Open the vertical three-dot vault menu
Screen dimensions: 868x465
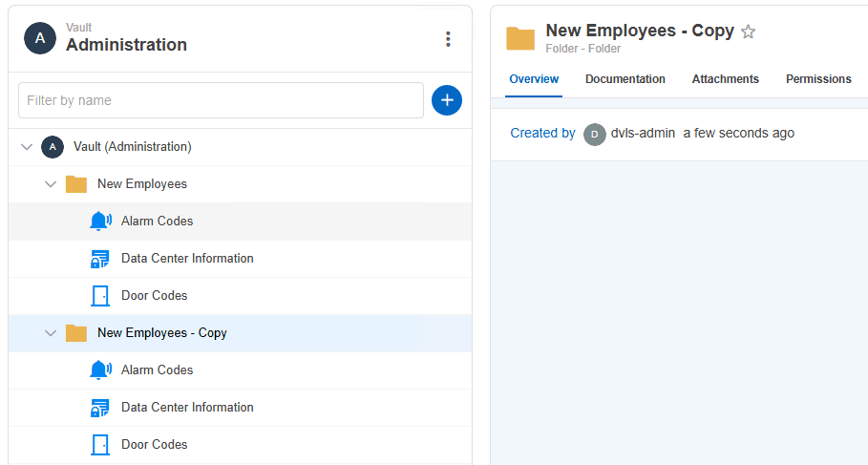[448, 39]
